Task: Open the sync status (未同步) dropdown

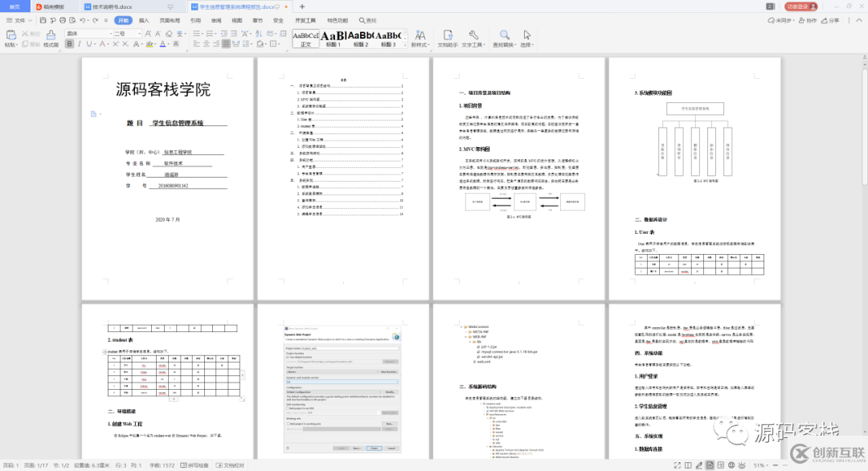Action: pyautogui.click(x=781, y=20)
